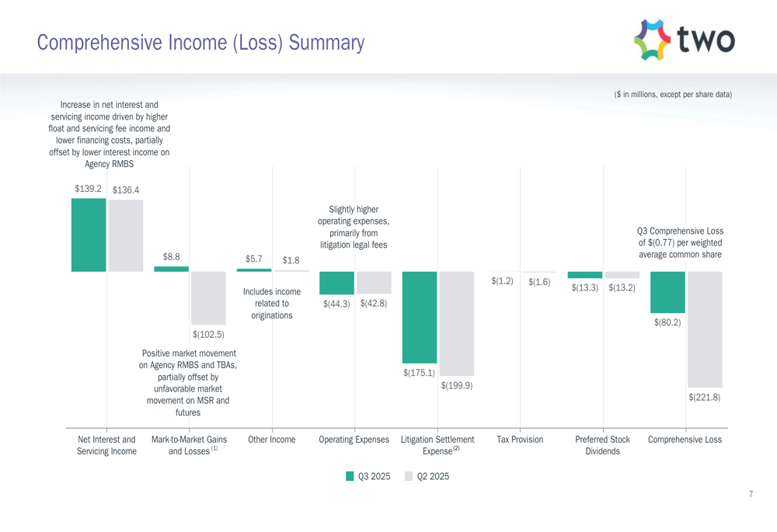This screenshot has width=777, height=532.
Task: Click the Other Income axis label
Action: [272, 440]
